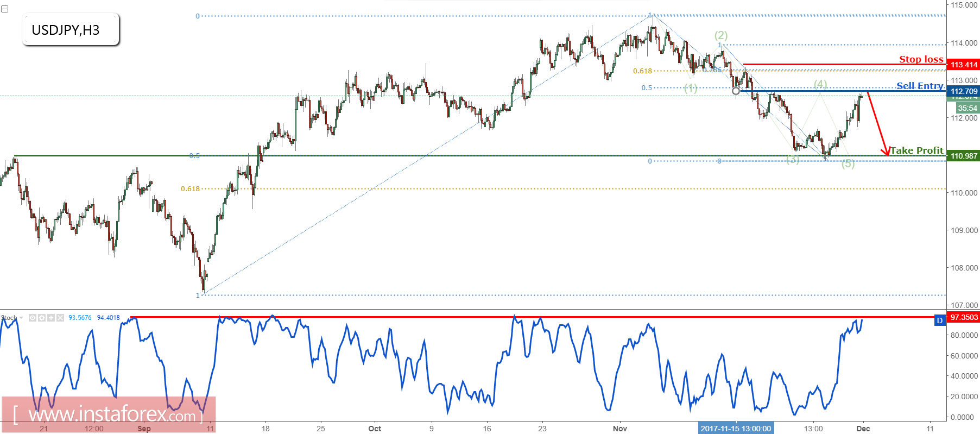
Task: Collapse the chart pane with the top-left toggle
Action: (5, 9)
